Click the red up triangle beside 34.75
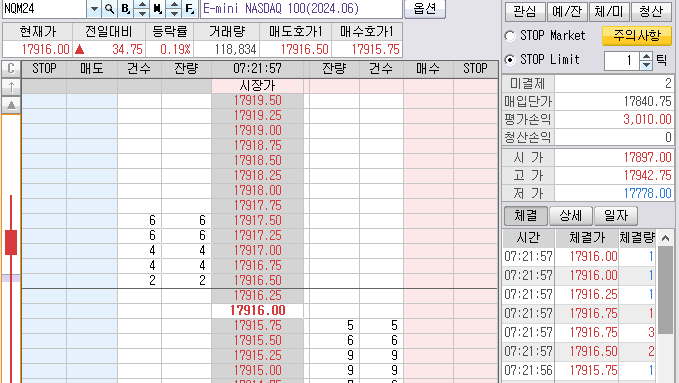 [x=79, y=49]
